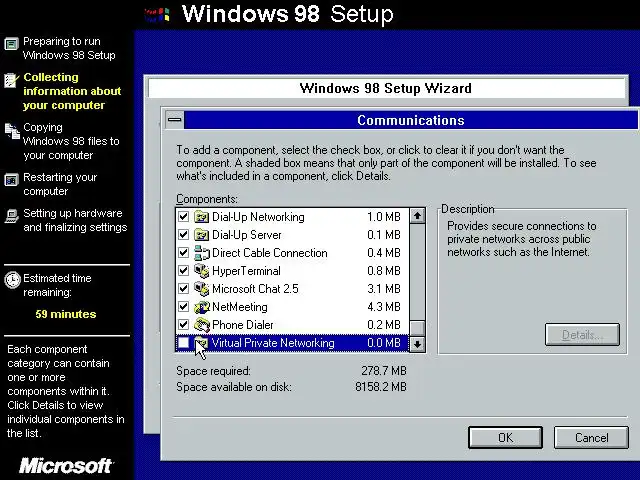Uncheck the Dial-Up Server checkbox
The image size is (640, 480).
[x=184, y=235]
